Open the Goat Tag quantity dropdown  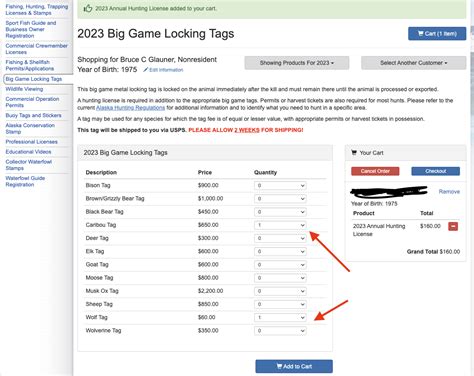[x=280, y=265]
